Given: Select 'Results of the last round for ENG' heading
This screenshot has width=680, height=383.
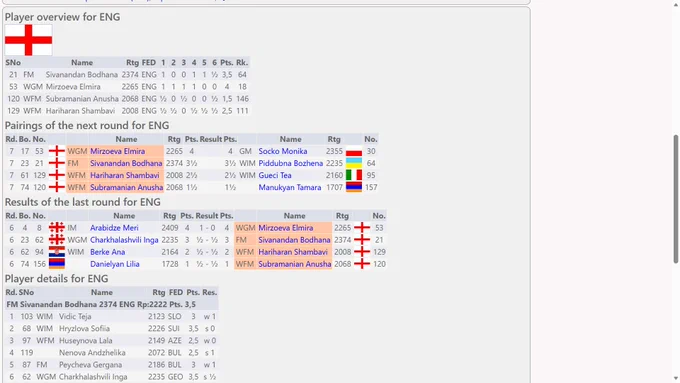Looking at the screenshot, I should [82, 203].
